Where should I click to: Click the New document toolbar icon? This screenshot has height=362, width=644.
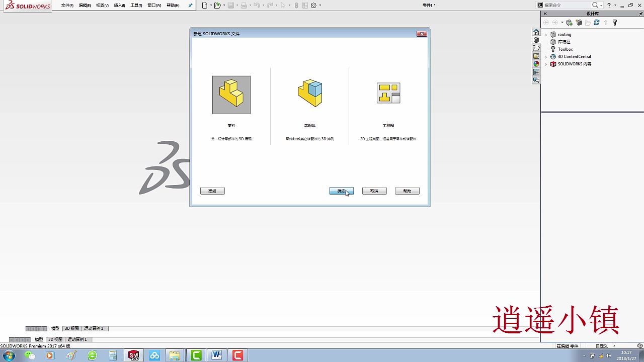(x=205, y=6)
